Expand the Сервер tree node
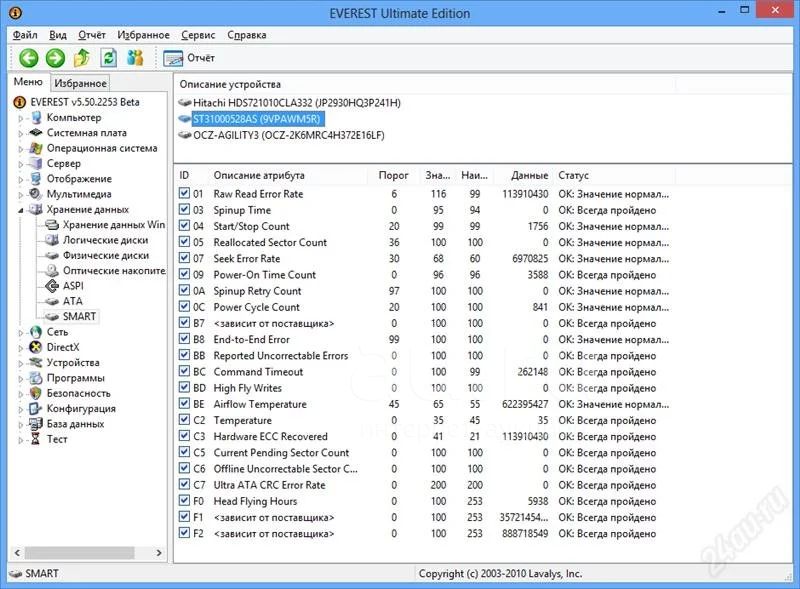Screen dimensions: 800x589 coord(21,164)
